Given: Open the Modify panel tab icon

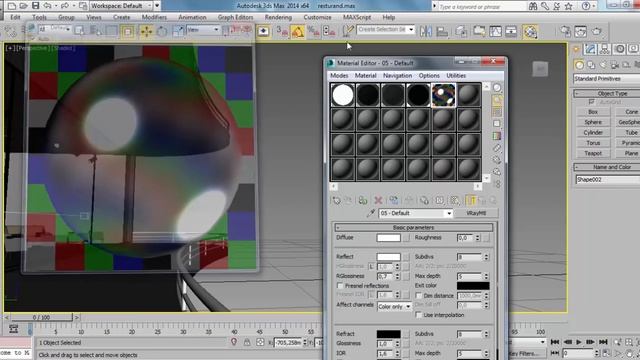Looking at the screenshot, I should (590, 49).
